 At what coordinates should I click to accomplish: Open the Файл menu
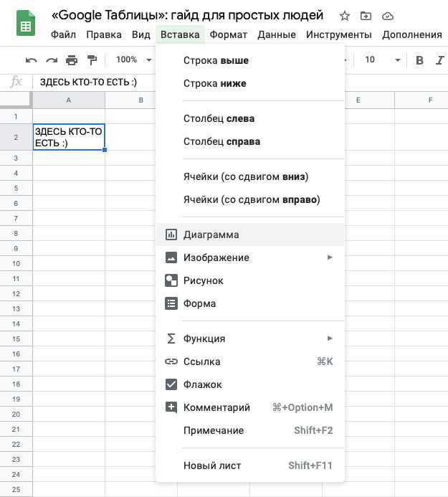click(63, 34)
